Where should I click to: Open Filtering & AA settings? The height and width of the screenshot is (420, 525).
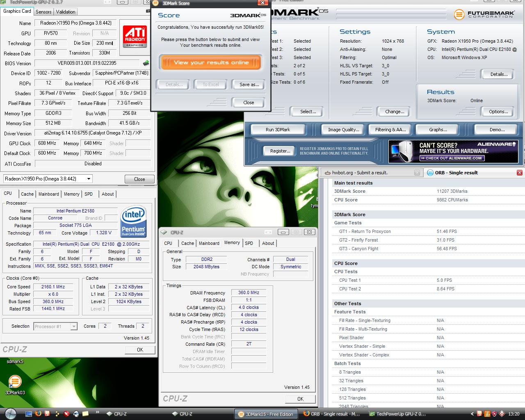(390, 130)
